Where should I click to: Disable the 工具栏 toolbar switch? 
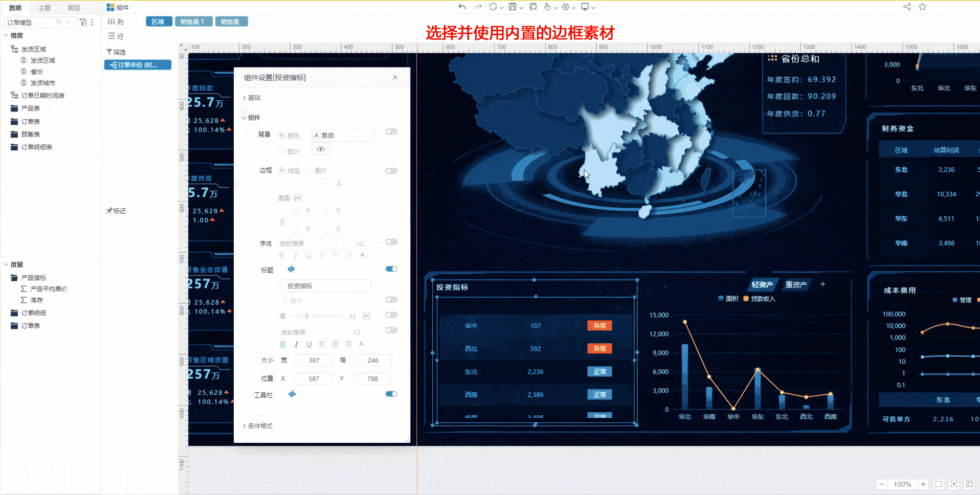391,394
